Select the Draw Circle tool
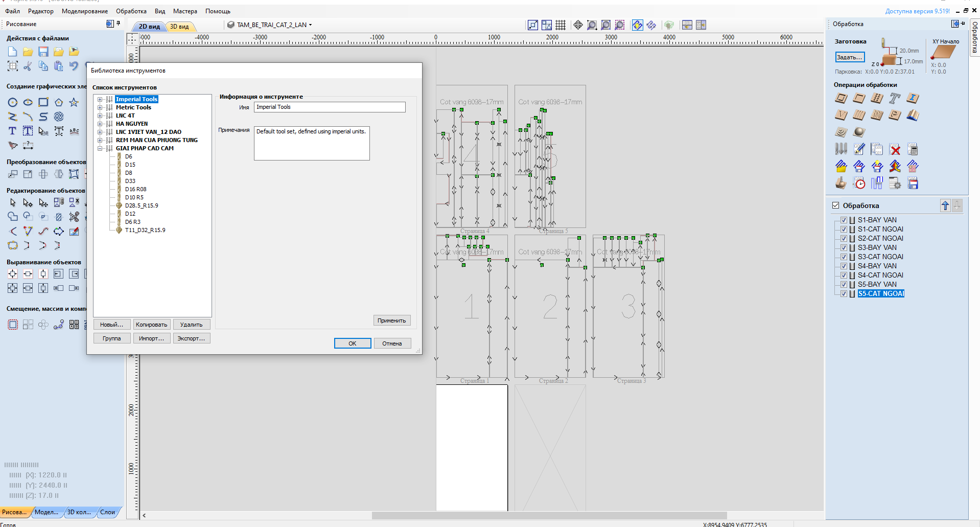This screenshot has height=527, width=980. 13,102
